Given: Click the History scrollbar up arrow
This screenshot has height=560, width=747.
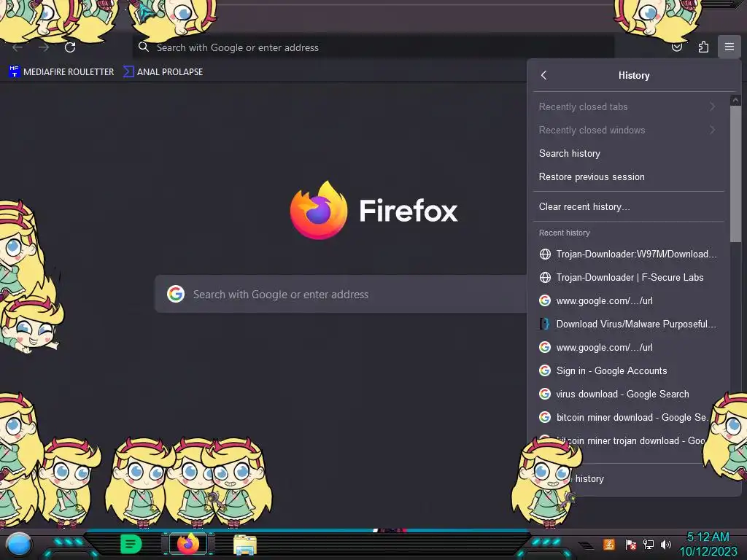Looking at the screenshot, I should tap(735, 100).
